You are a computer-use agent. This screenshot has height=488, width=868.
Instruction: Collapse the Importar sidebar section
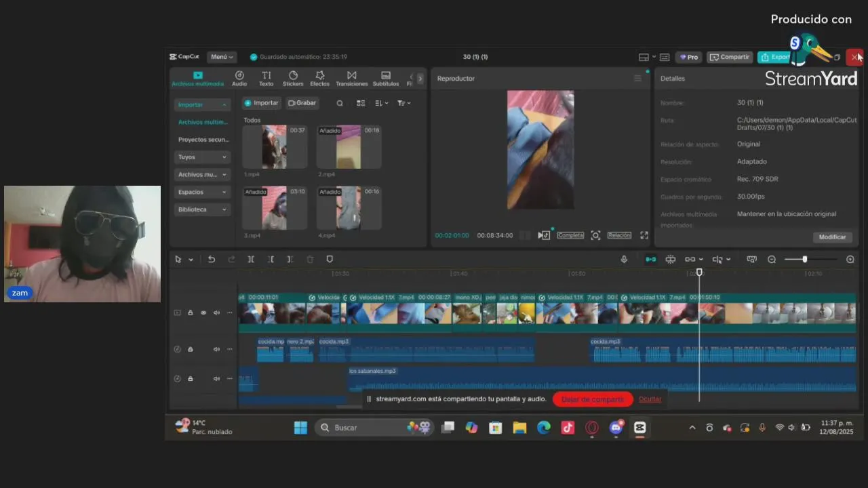[x=202, y=105]
